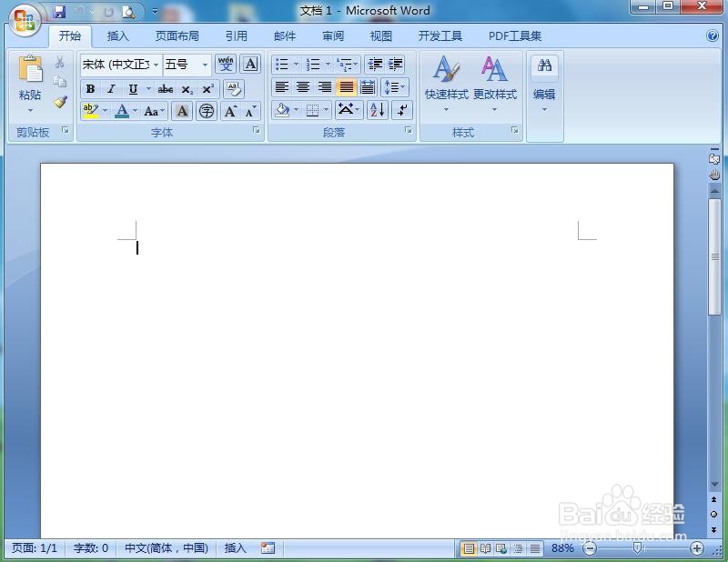The height and width of the screenshot is (562, 728).
Task: Open the Editing (编辑) binoculars menu
Action: tap(544, 83)
